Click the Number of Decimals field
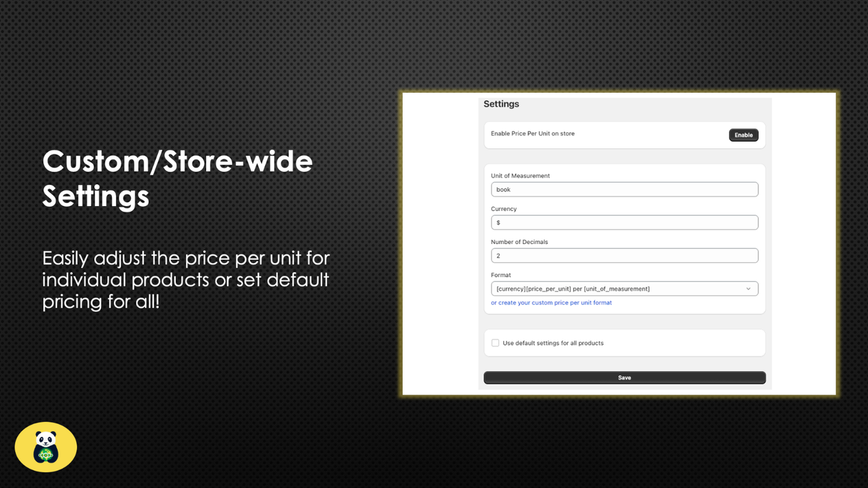 coord(625,256)
